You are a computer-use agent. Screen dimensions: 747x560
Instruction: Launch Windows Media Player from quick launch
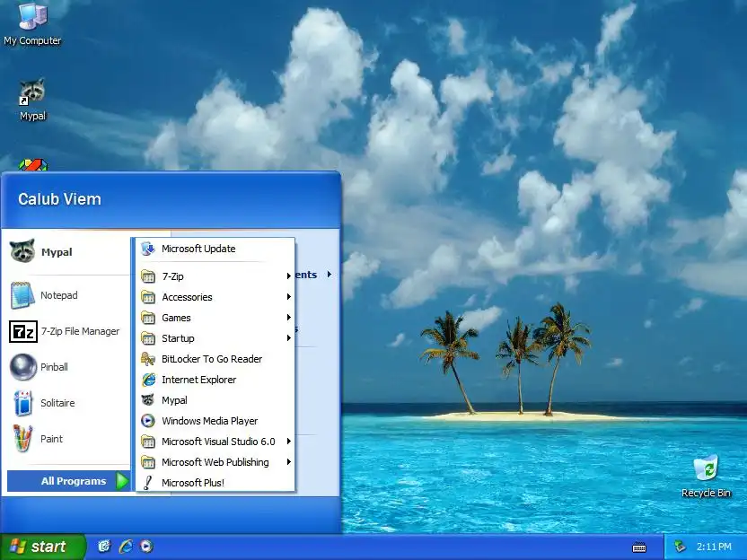146,547
